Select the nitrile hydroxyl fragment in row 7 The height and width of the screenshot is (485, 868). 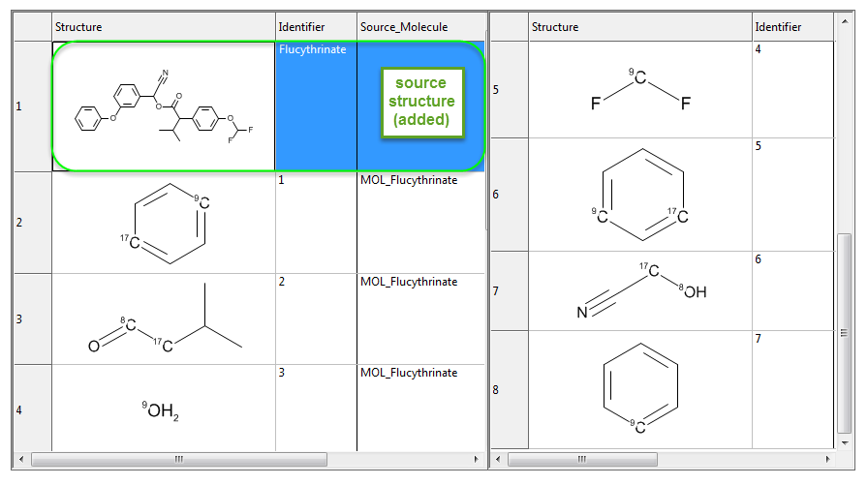click(x=640, y=290)
